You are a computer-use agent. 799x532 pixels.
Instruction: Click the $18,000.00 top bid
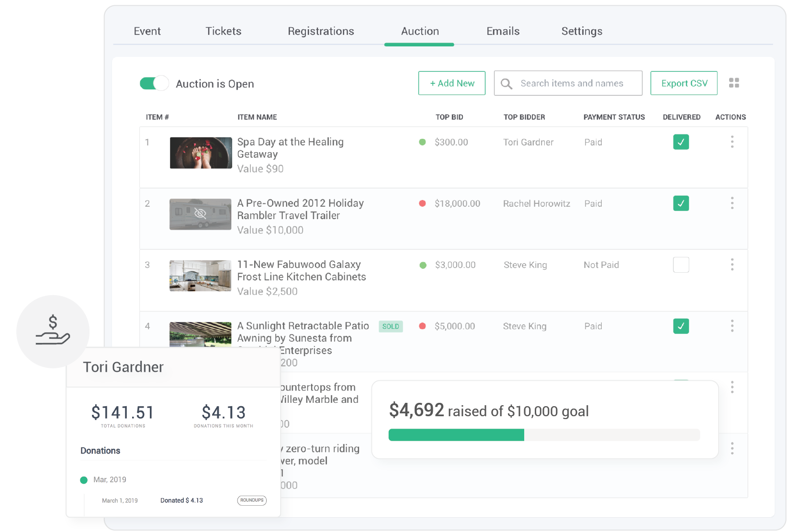457,203
